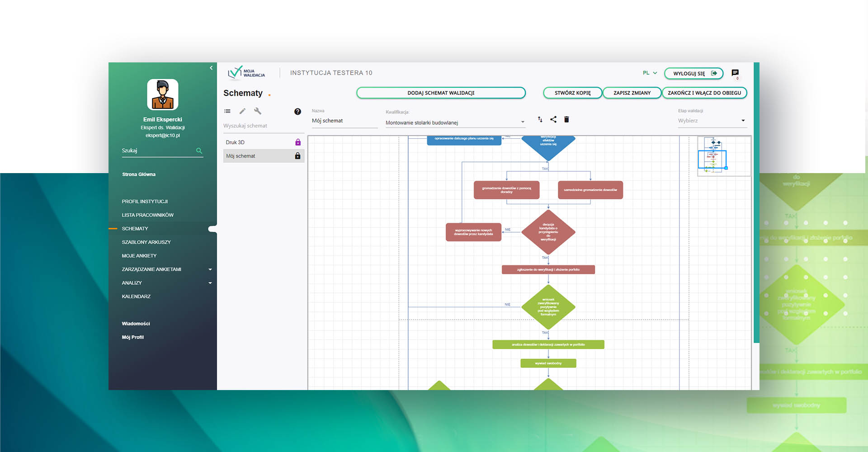
Task: Open Kalendarz
Action: 136,297
